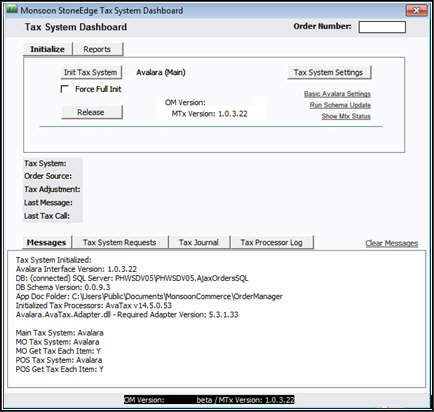
Task: Open Tax System Settings
Action: coord(329,72)
